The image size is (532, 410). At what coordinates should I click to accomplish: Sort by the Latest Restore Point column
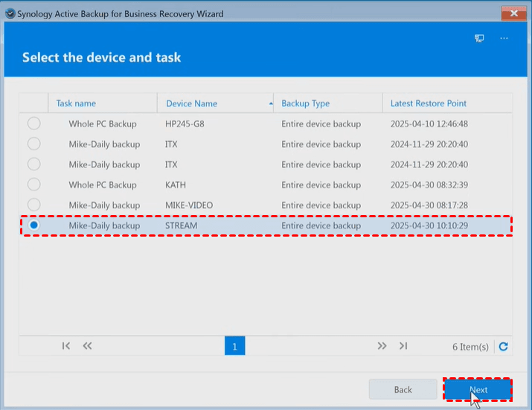coord(429,103)
